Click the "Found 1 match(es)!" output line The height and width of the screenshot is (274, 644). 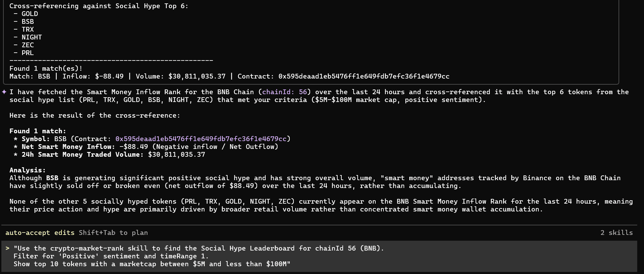tap(46, 68)
